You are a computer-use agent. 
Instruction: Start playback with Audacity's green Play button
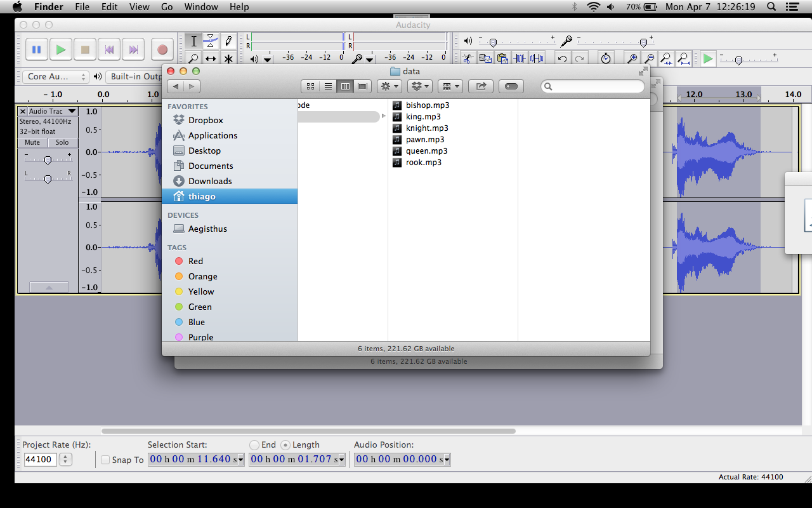pos(60,49)
